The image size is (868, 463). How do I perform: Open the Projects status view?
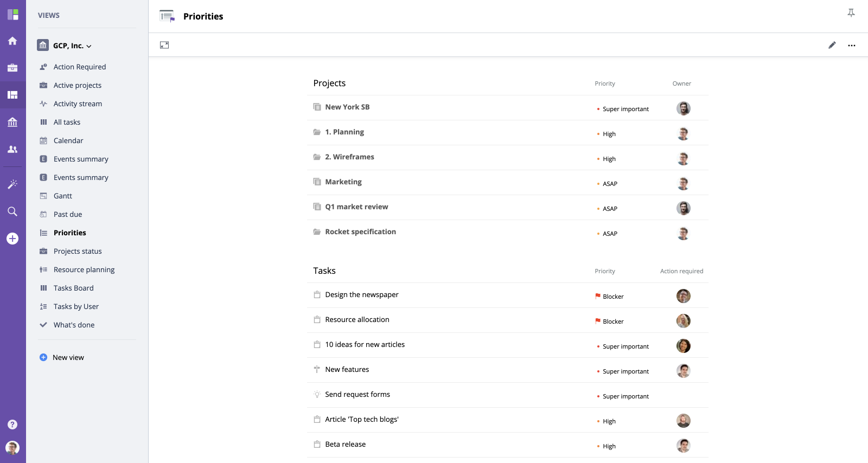78,251
